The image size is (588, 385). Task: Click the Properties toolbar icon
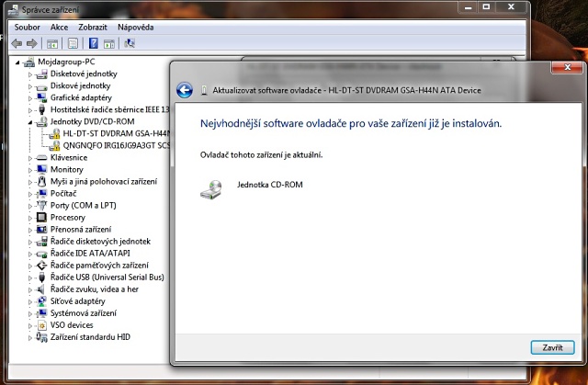click(x=73, y=43)
